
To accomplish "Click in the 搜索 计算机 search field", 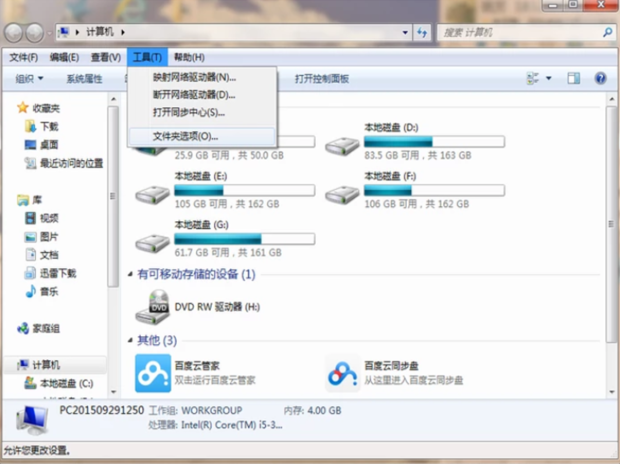I will [x=519, y=32].
